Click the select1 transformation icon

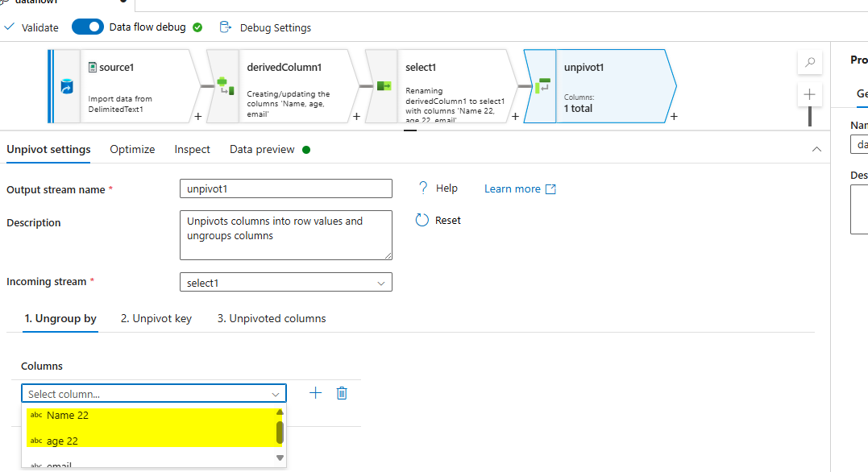(x=384, y=85)
